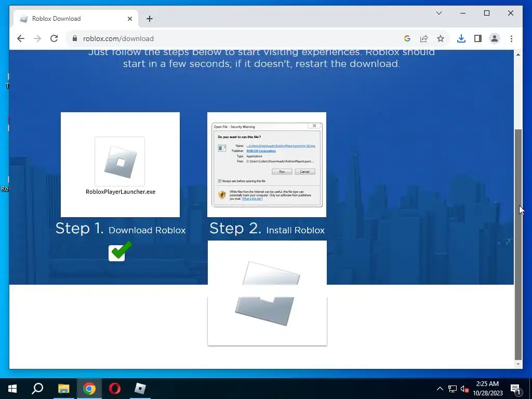Image resolution: width=532 pixels, height=399 pixels.
Task: Click the green Step 1 checkmark
Action: click(120, 251)
